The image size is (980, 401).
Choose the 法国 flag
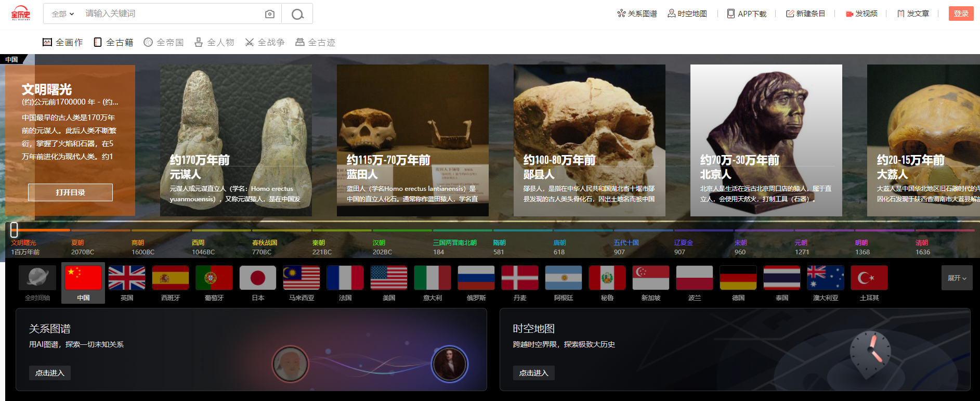(345, 278)
